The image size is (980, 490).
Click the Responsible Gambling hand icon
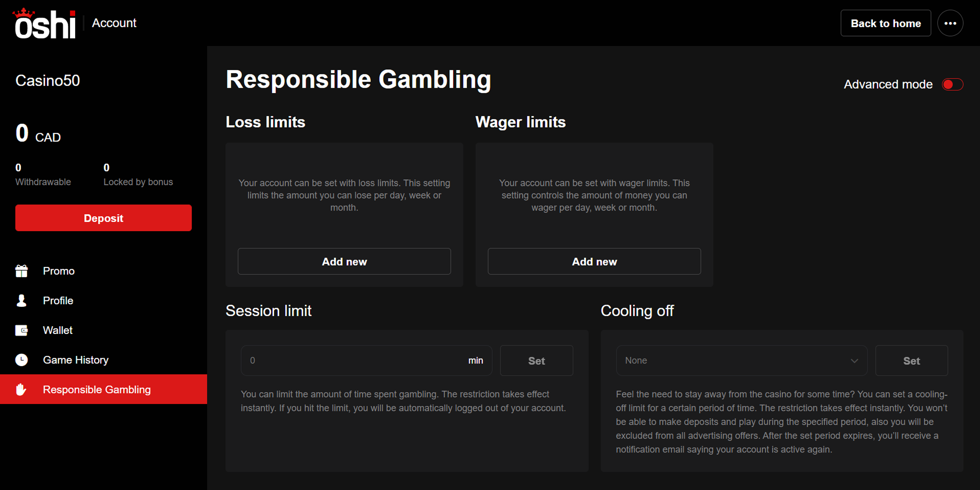pos(21,389)
